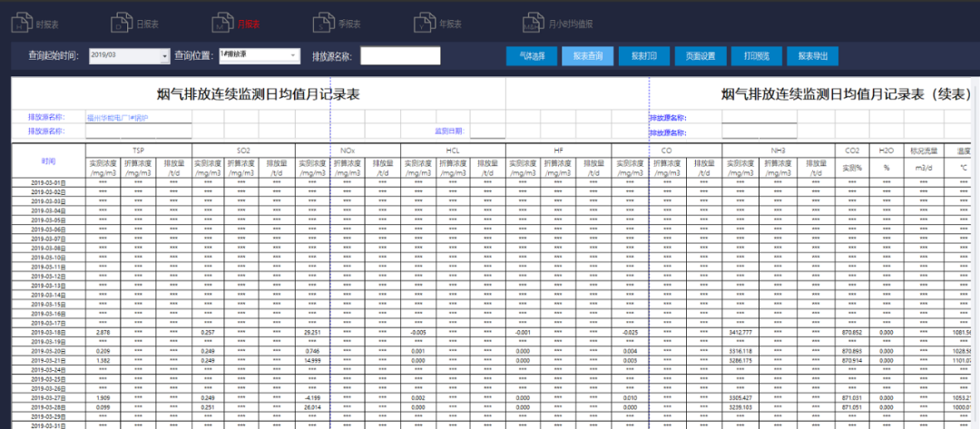Click the 排放源名称 text input field
Screen dimensions: 980x429
[400, 56]
